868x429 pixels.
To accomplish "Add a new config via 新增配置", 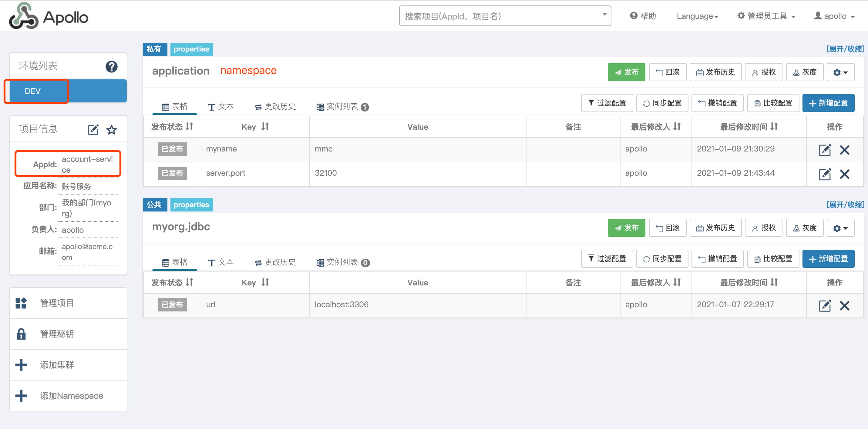I will tap(829, 103).
